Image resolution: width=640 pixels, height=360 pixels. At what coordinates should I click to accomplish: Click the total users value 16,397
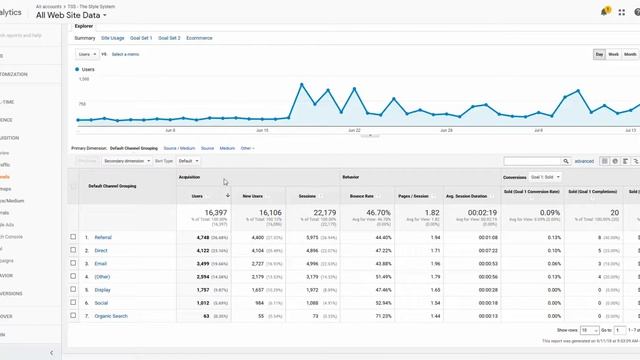216,213
